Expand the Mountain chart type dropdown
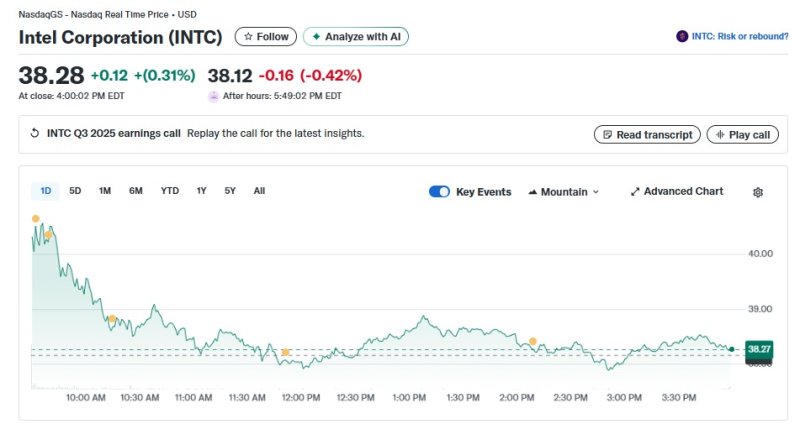 click(563, 192)
